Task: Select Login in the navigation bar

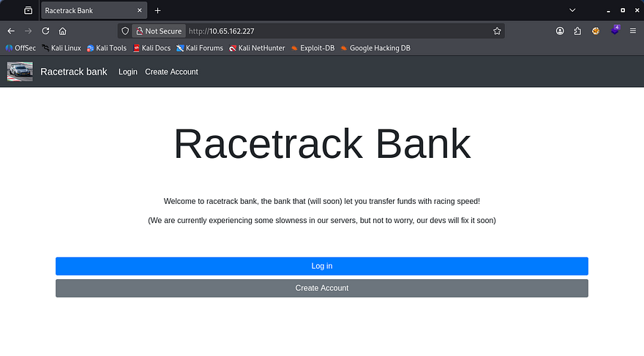Action: point(128,72)
